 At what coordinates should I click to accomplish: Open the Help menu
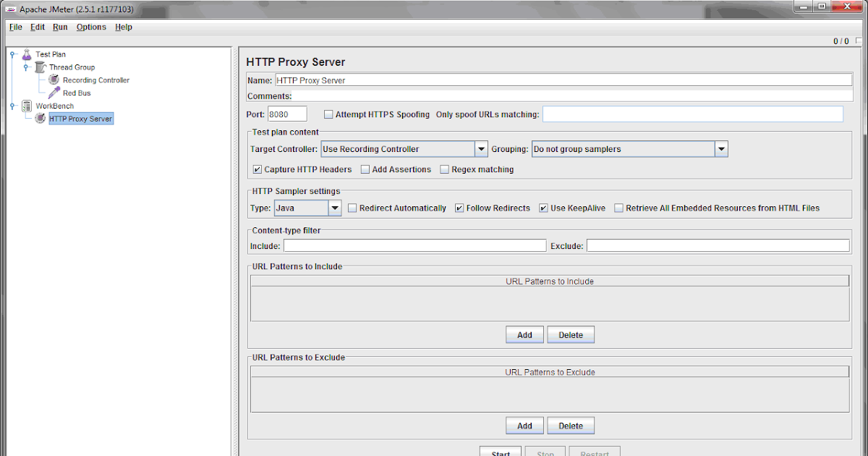(x=124, y=27)
